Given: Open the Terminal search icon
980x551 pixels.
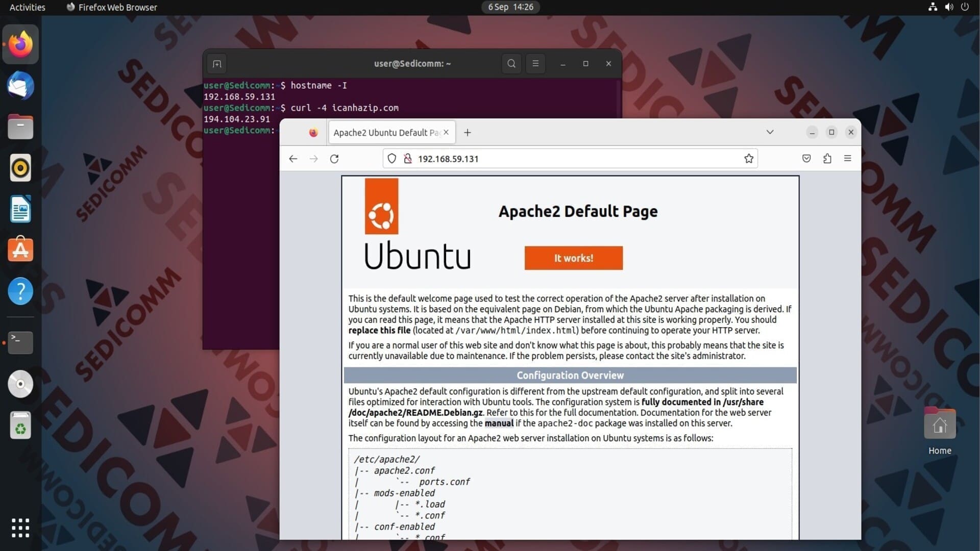Looking at the screenshot, I should pyautogui.click(x=511, y=64).
